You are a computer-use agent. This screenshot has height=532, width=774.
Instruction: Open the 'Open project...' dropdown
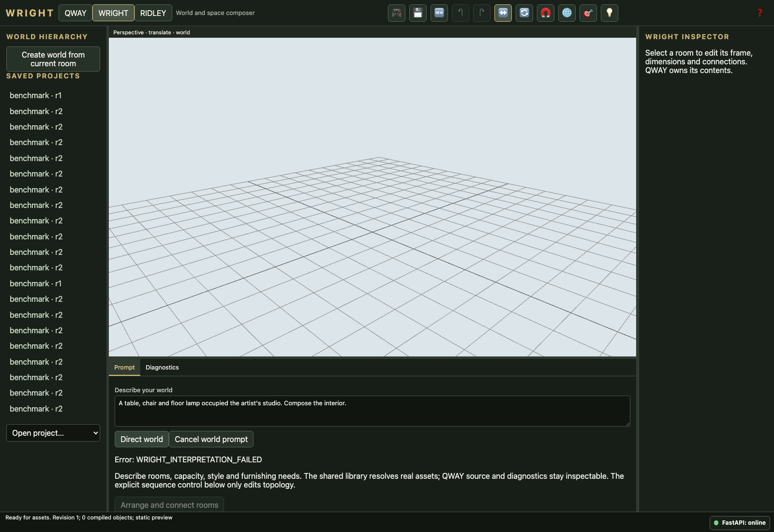[x=53, y=433]
